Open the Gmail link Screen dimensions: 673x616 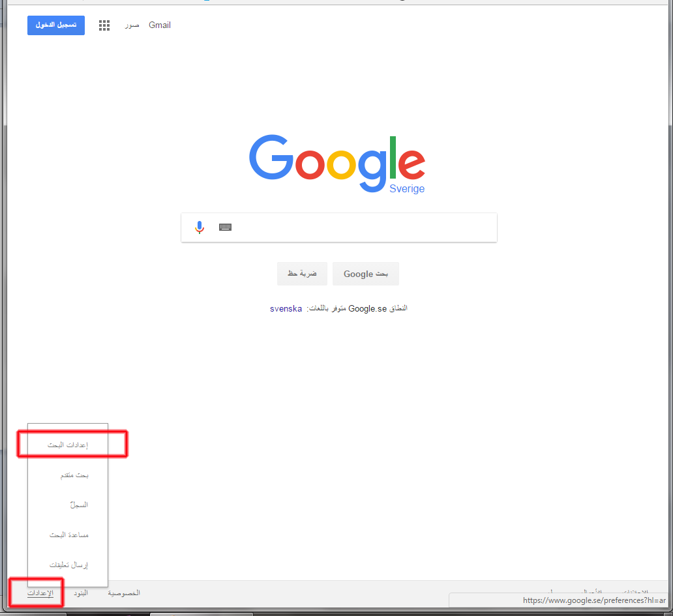(x=160, y=25)
